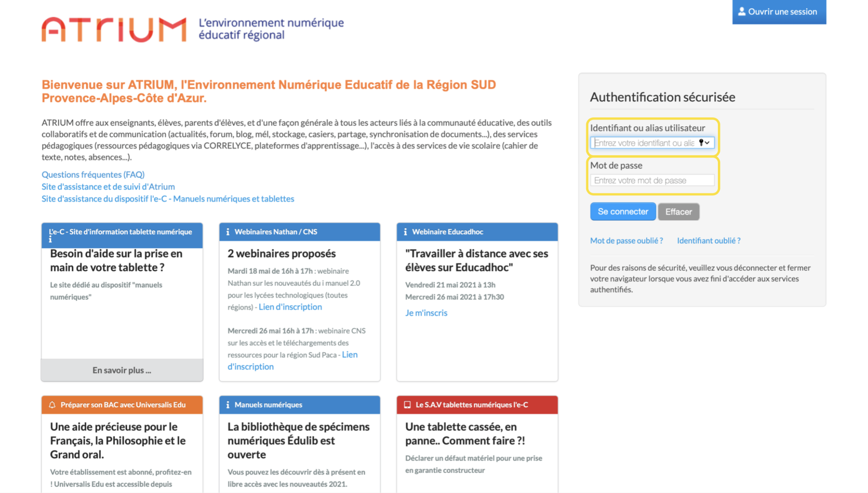Image resolution: width=868 pixels, height=493 pixels.
Task: Click bell icon beside Préparer son BAC
Action: tap(52, 405)
